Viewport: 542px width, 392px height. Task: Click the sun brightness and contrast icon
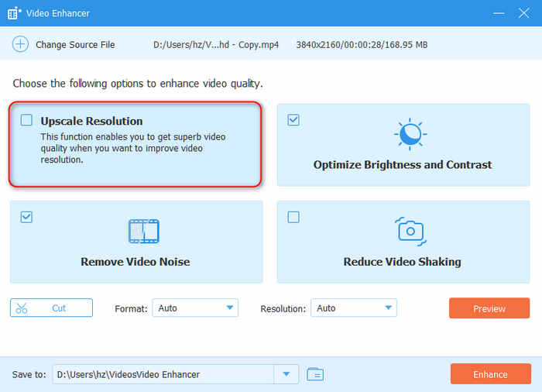410,134
